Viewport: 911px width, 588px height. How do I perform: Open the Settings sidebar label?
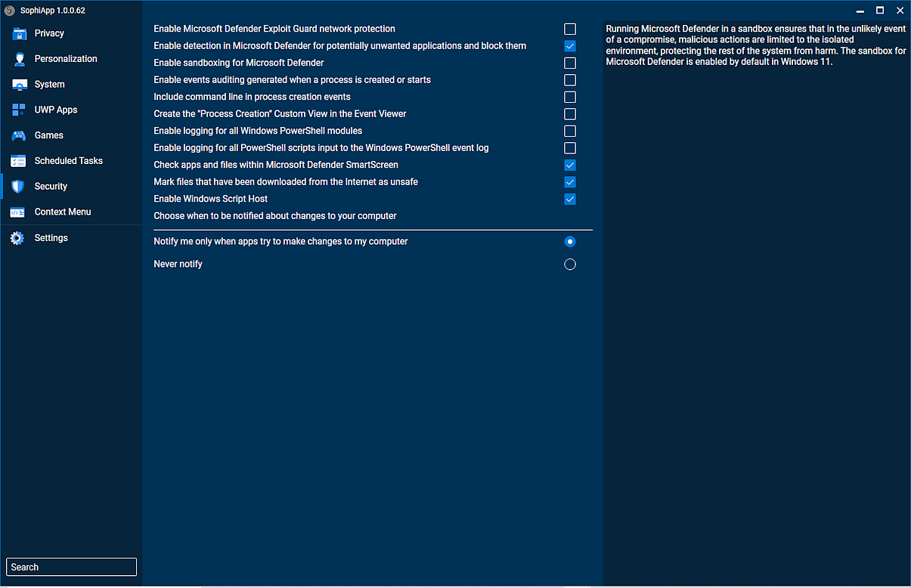pyautogui.click(x=51, y=238)
